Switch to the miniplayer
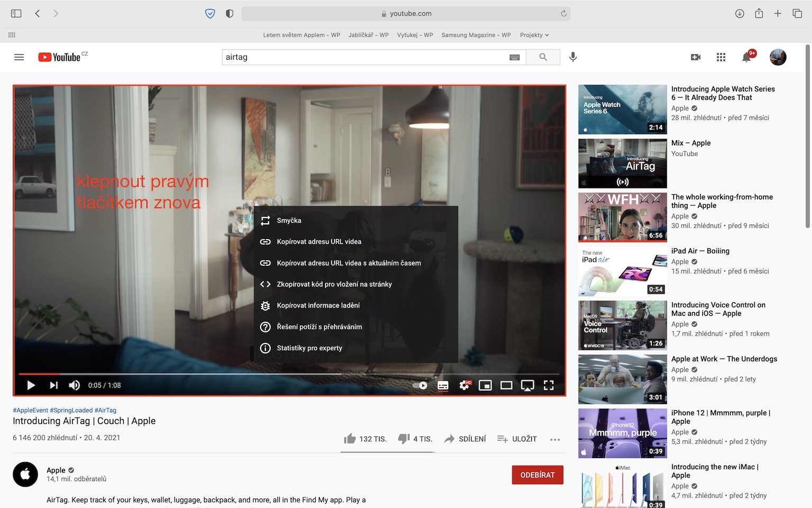Screen dimensions: 812x508 point(485,385)
